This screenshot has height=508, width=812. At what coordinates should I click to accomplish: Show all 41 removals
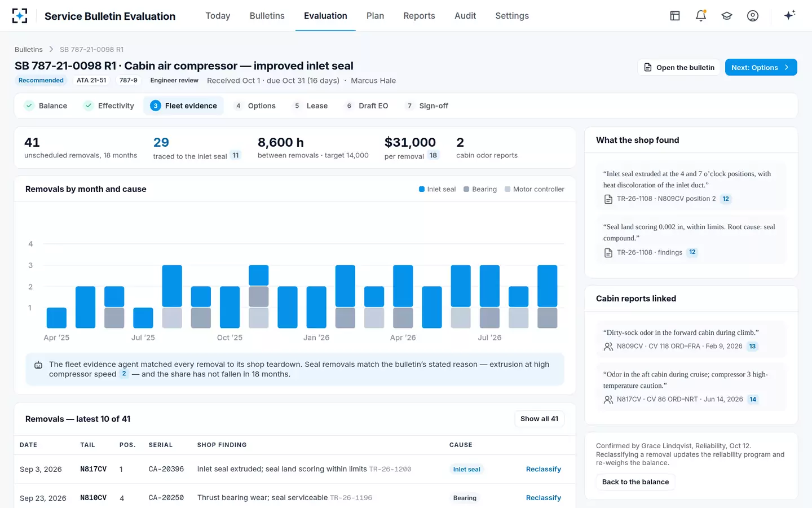click(539, 419)
